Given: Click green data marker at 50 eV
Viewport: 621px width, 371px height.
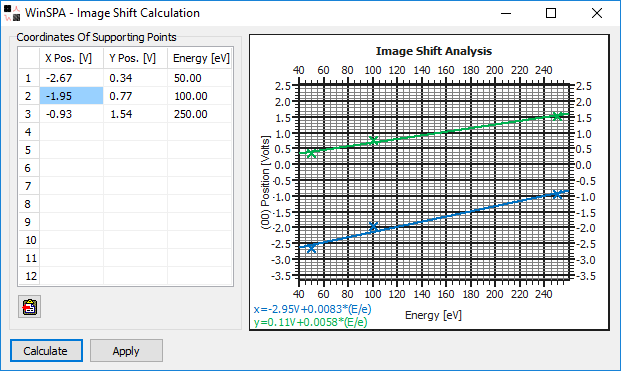Looking at the screenshot, I should tap(311, 153).
